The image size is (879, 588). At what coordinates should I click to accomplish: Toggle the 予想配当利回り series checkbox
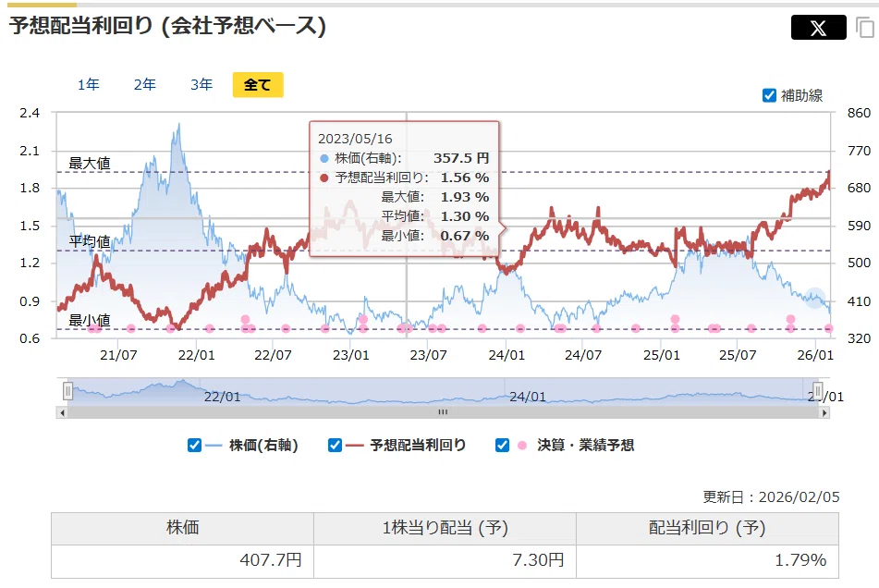click(335, 445)
